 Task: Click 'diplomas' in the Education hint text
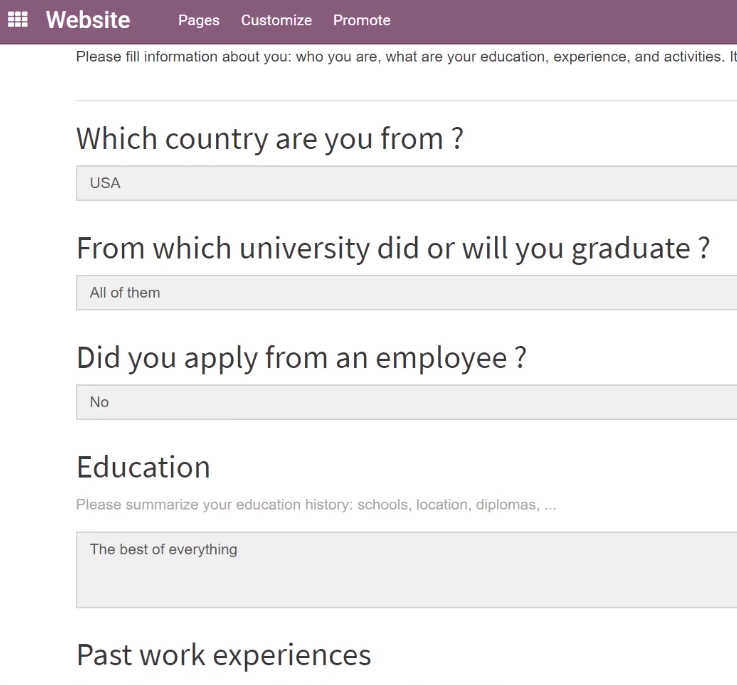point(508,504)
